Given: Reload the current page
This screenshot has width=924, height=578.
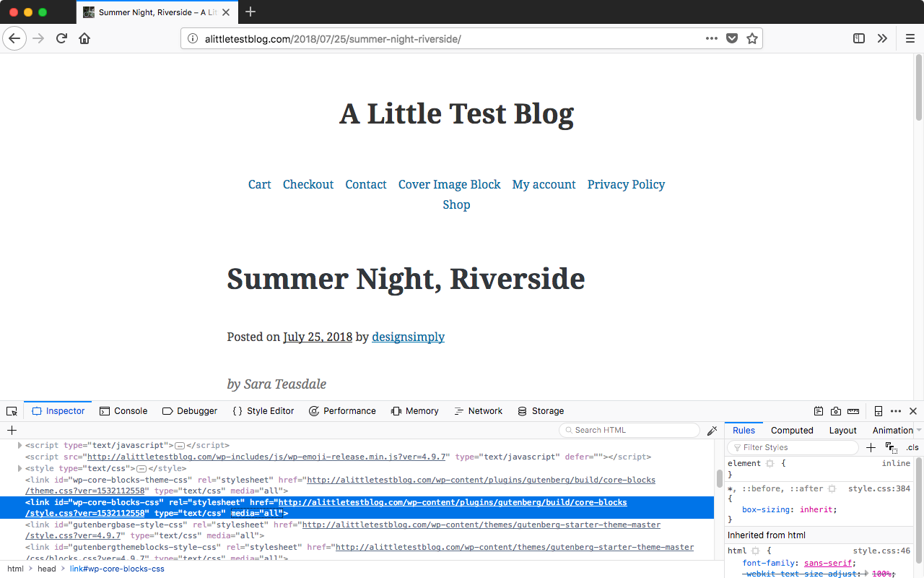Looking at the screenshot, I should pos(61,38).
